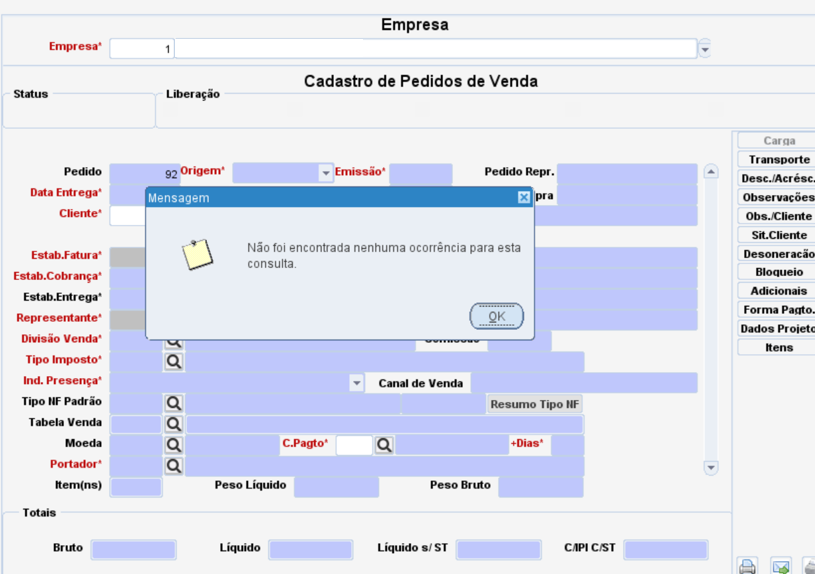Click the Bloqueio button
815x574 pixels.
coord(779,272)
